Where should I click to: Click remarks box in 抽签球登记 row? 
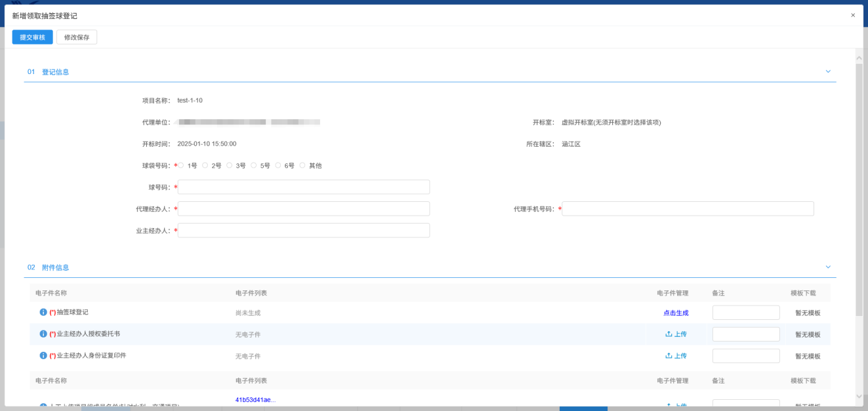[x=745, y=313]
